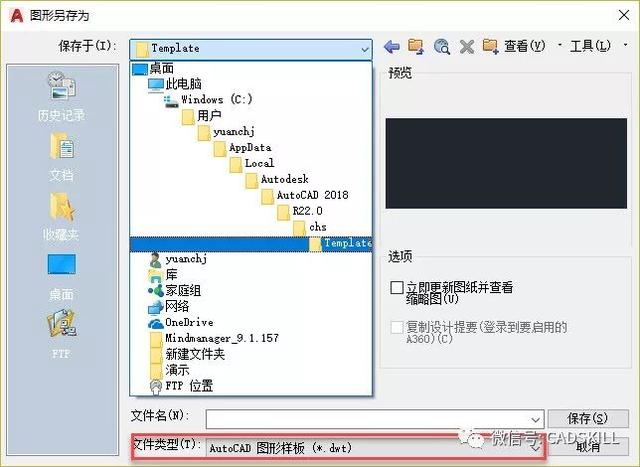This screenshot has height=467, width=640.
Task: Go up one folder level icon
Action: point(416,47)
